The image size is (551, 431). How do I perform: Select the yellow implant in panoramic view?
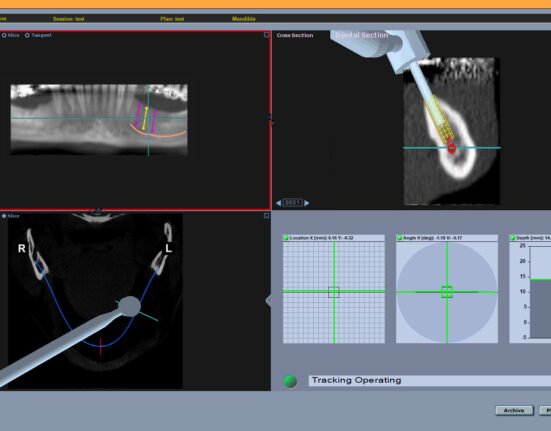click(x=145, y=118)
